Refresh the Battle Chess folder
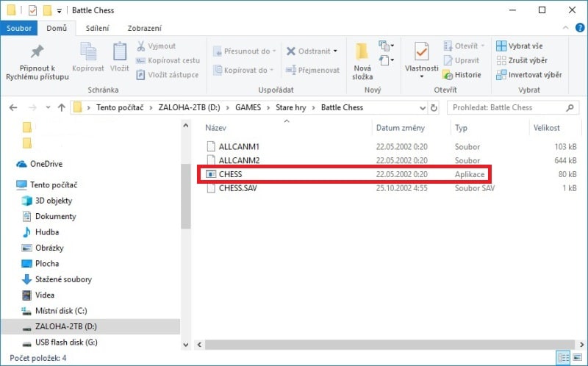588x366 pixels. pos(434,108)
